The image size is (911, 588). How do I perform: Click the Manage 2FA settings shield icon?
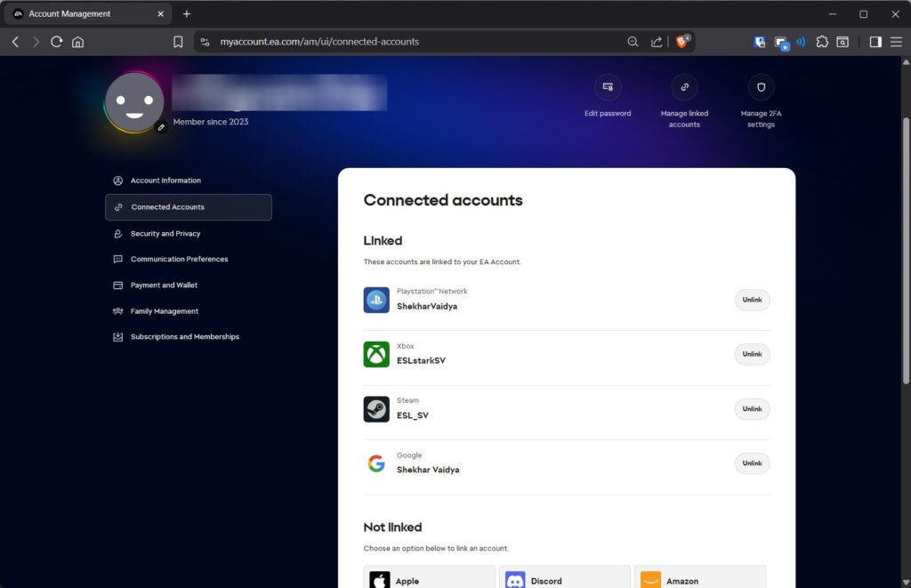(x=761, y=87)
